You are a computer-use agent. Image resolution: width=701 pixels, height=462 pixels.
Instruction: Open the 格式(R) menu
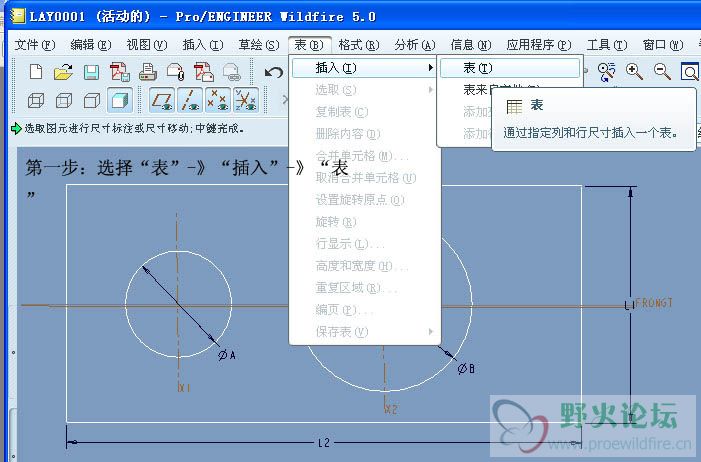pos(359,45)
